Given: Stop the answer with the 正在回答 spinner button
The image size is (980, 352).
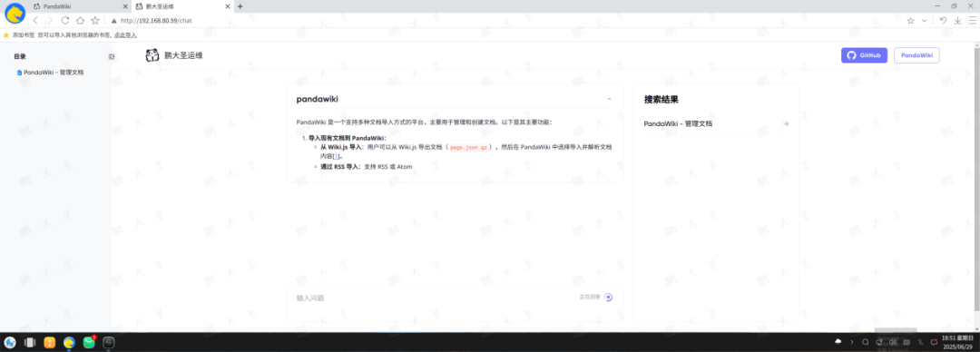Looking at the screenshot, I should pyautogui.click(x=609, y=298).
